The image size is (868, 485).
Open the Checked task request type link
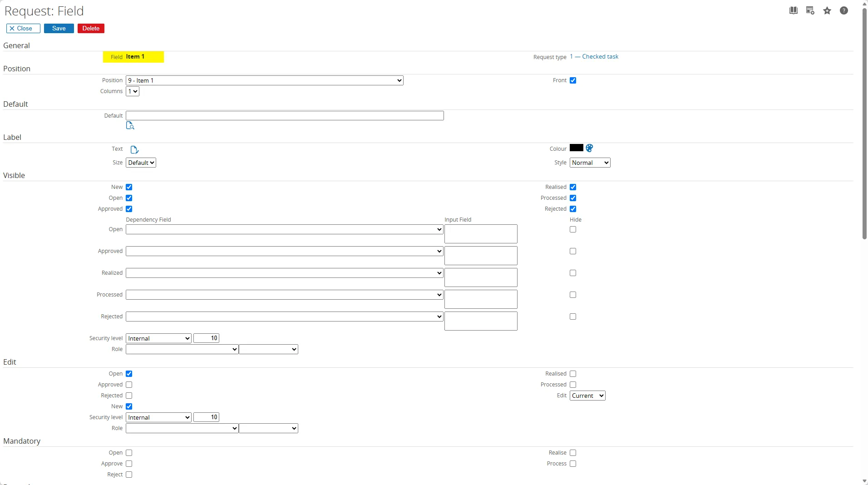pos(594,57)
